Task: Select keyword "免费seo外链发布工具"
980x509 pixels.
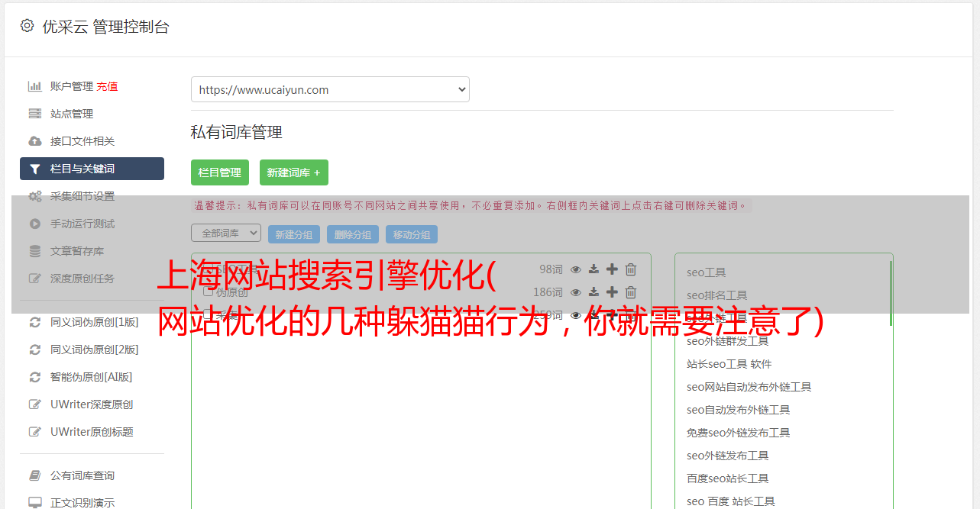Action: [739, 433]
